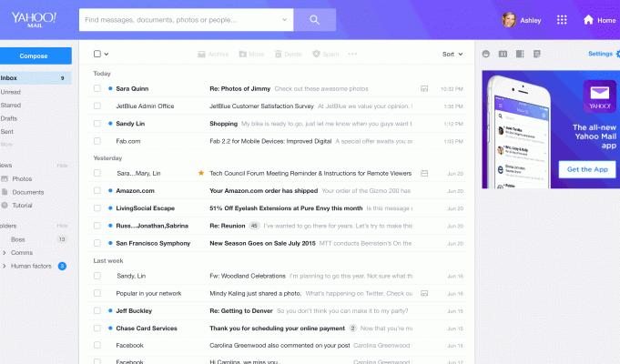This screenshot has width=620, height=364.
Task: Click the Archive toolbar icon
Action: pyautogui.click(x=201, y=55)
